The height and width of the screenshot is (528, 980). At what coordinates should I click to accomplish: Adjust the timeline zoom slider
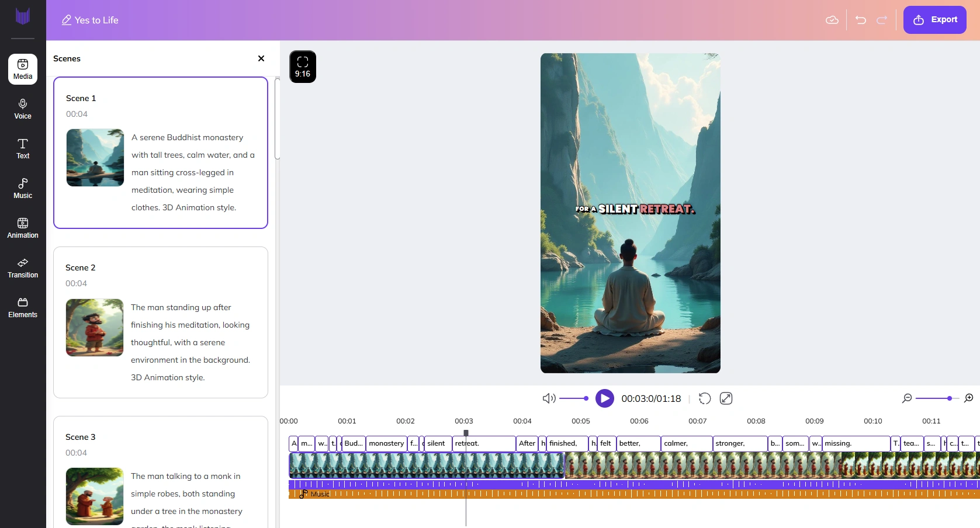tap(937, 398)
